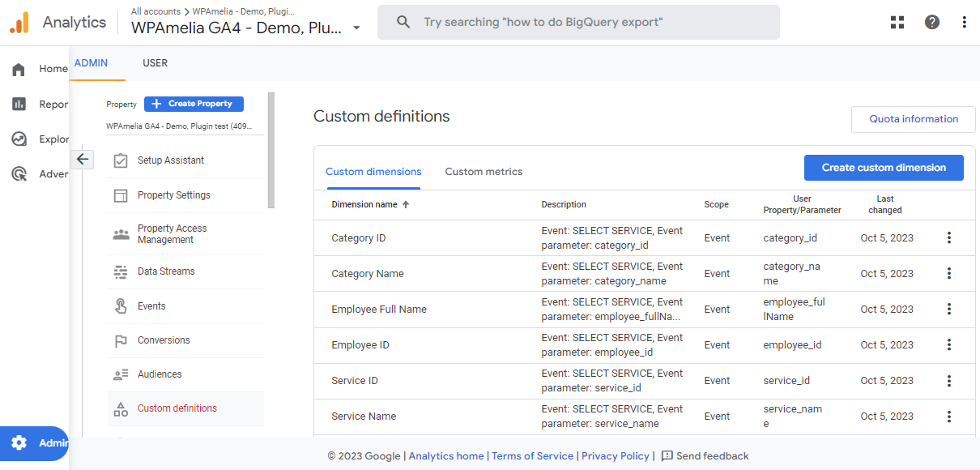
Task: Click the Create custom dimension button
Action: (x=884, y=167)
